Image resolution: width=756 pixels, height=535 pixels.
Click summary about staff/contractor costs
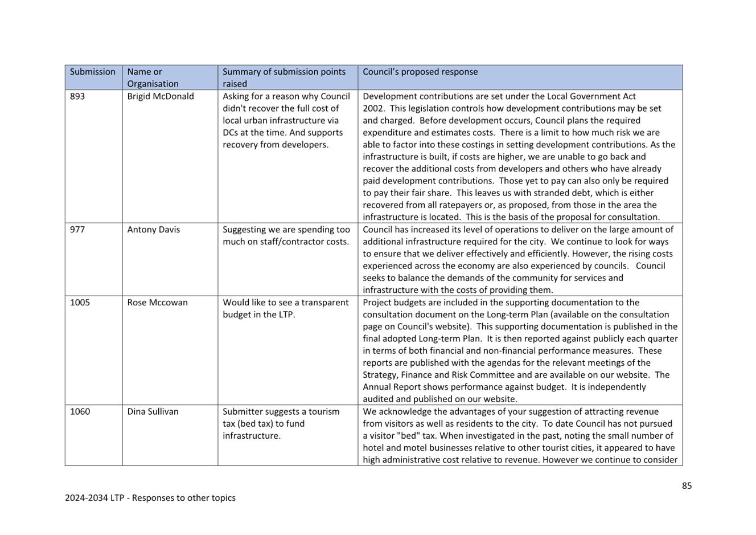pos(286,235)
